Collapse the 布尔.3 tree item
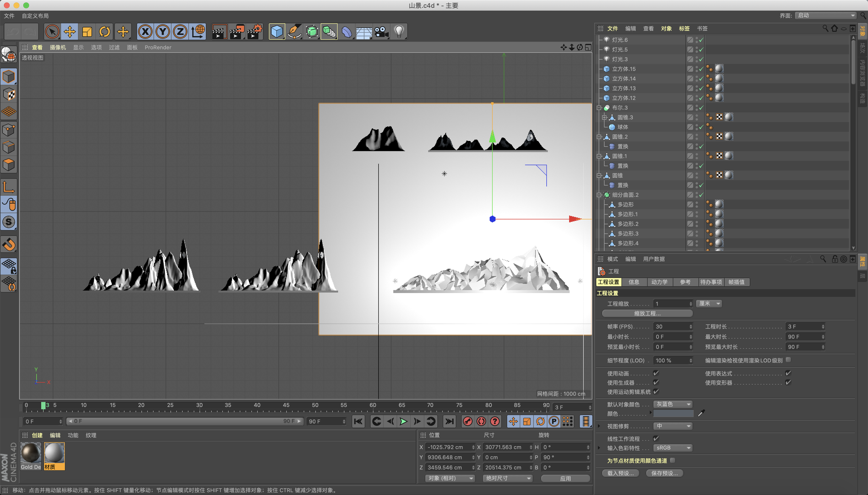This screenshot has width=868, height=495. click(599, 108)
